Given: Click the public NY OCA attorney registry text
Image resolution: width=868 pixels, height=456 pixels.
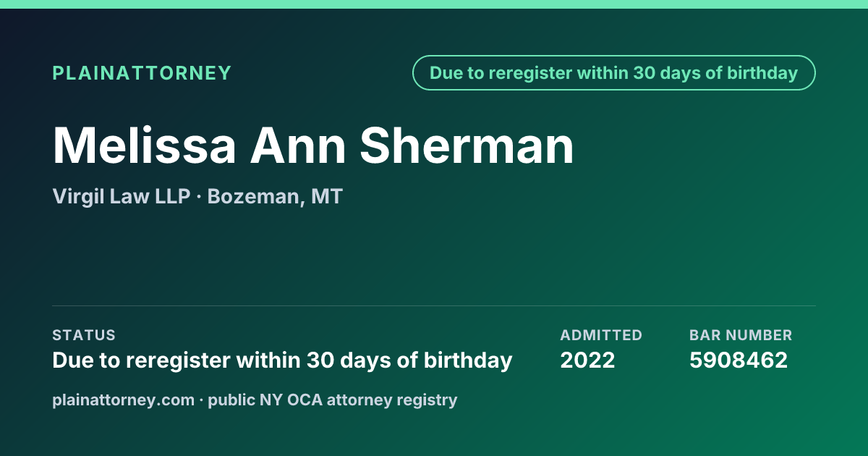Looking at the screenshot, I should (333, 400).
